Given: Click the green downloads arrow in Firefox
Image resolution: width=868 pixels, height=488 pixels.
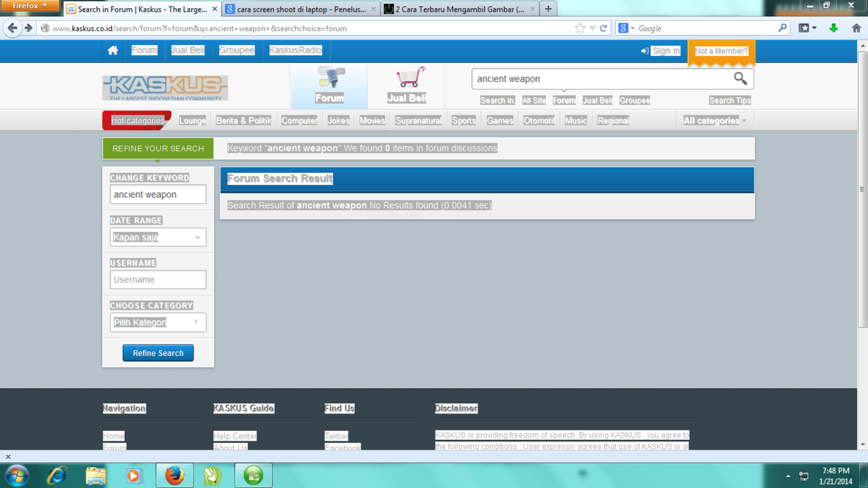Looking at the screenshot, I should point(834,28).
